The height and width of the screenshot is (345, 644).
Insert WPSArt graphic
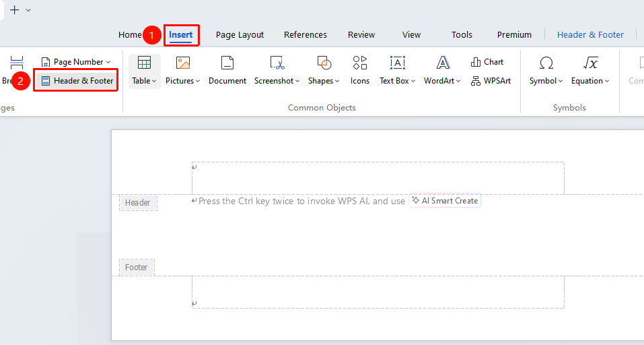(491, 81)
